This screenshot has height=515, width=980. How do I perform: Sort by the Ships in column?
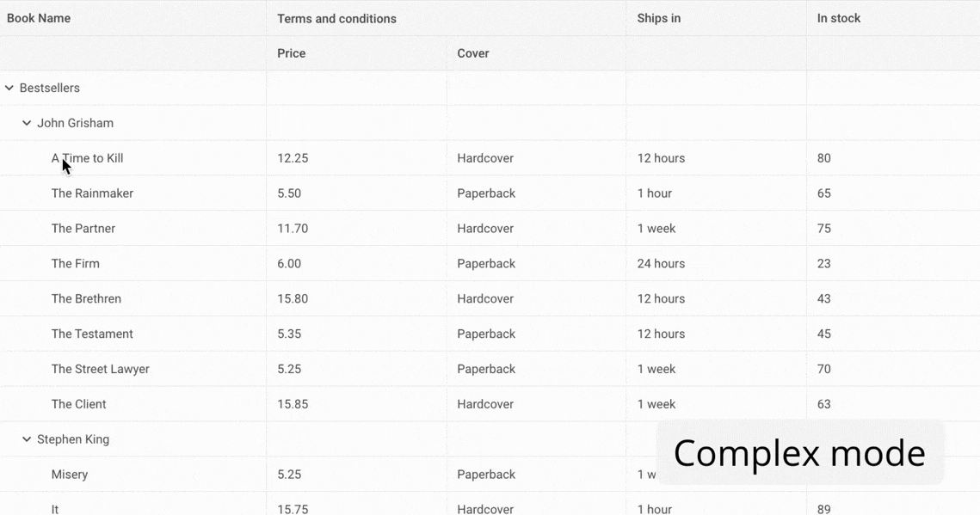point(658,17)
